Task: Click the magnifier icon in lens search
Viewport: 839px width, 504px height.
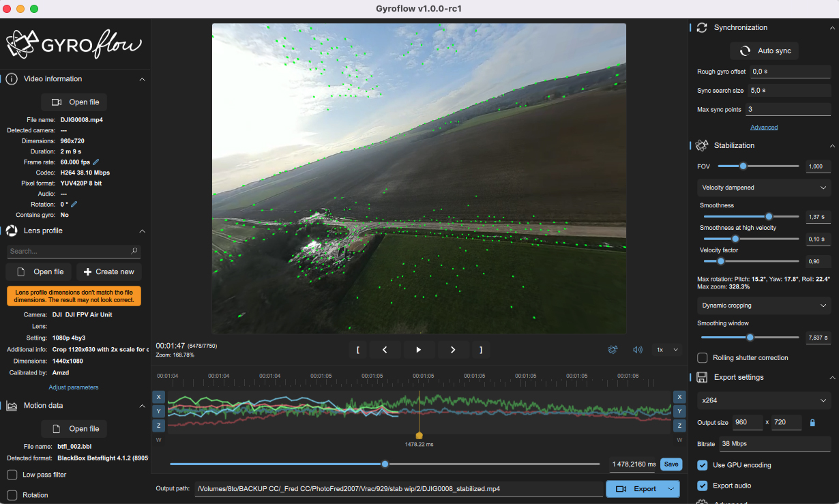Action: (134, 251)
